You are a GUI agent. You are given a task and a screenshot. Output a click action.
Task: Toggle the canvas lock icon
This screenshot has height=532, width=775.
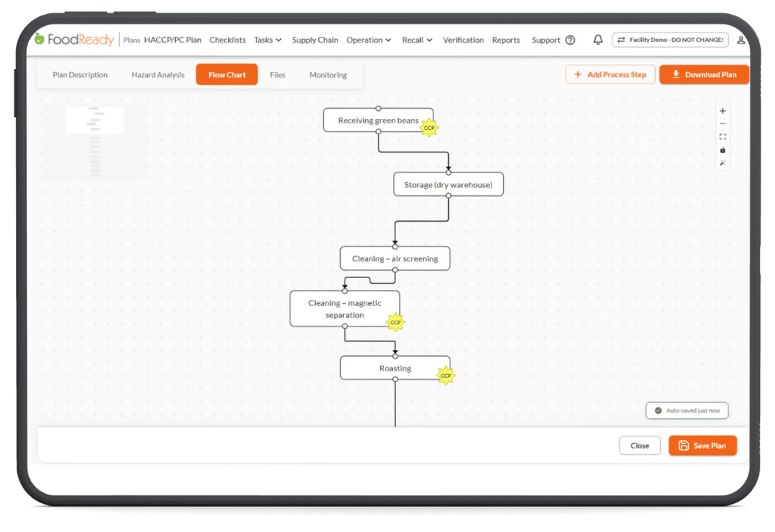[722, 150]
